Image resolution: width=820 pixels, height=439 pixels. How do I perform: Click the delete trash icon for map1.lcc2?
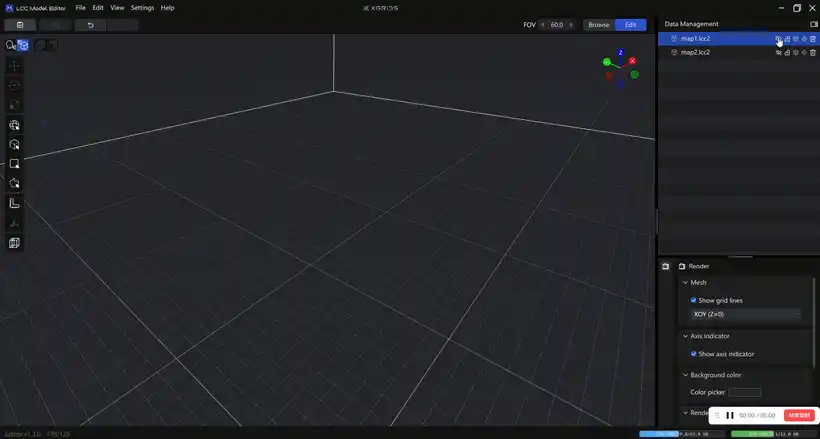click(813, 39)
